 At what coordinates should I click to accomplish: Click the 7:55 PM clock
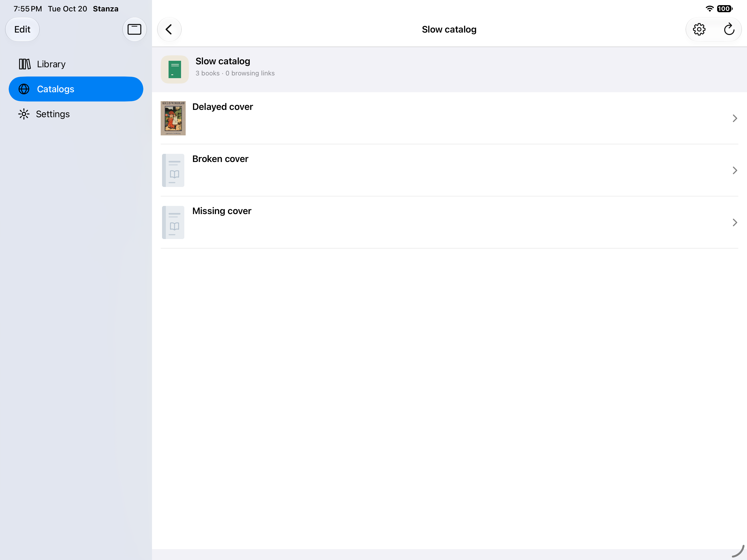[28, 9]
